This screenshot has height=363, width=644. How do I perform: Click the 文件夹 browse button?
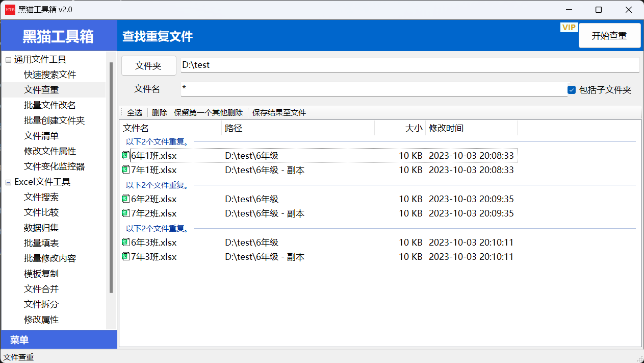click(x=148, y=65)
